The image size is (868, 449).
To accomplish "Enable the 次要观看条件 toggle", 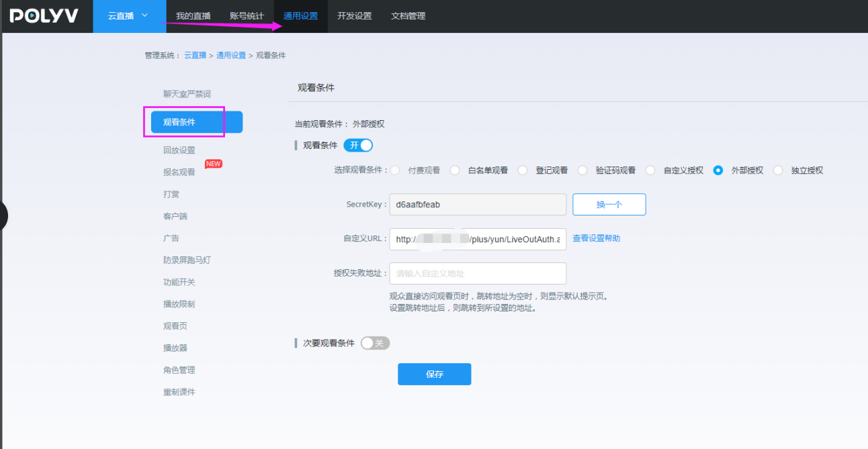I will coord(375,343).
